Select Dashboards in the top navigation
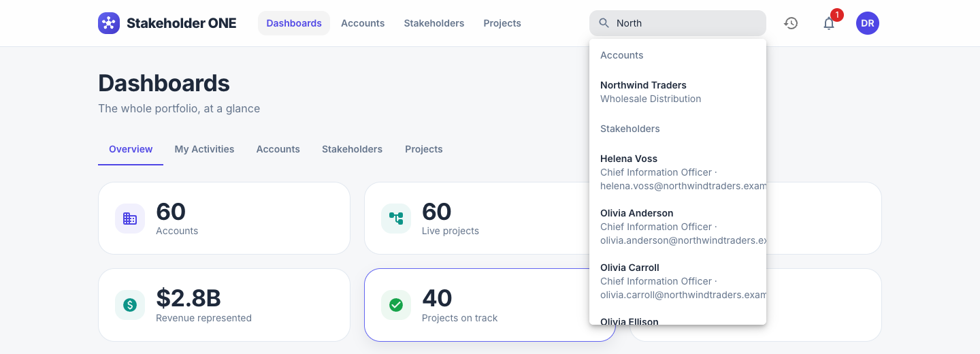The width and height of the screenshot is (980, 354). tap(294, 23)
